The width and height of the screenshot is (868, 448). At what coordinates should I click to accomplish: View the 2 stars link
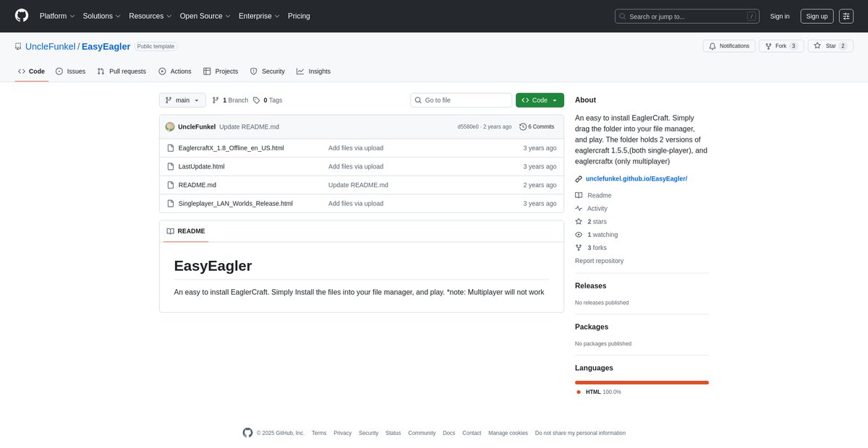tap(591, 221)
